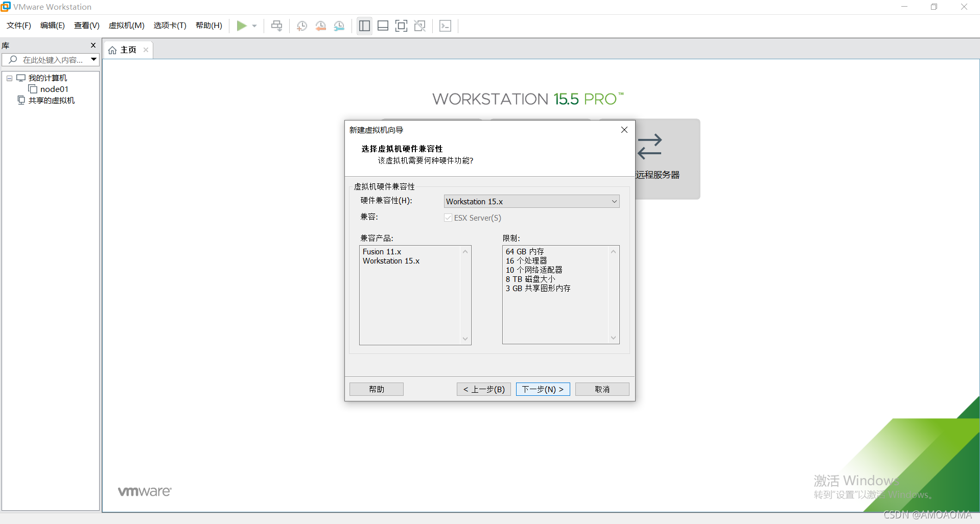980x524 pixels.
Task: Open the 虚拟机(M) menu
Action: pyautogui.click(x=126, y=26)
